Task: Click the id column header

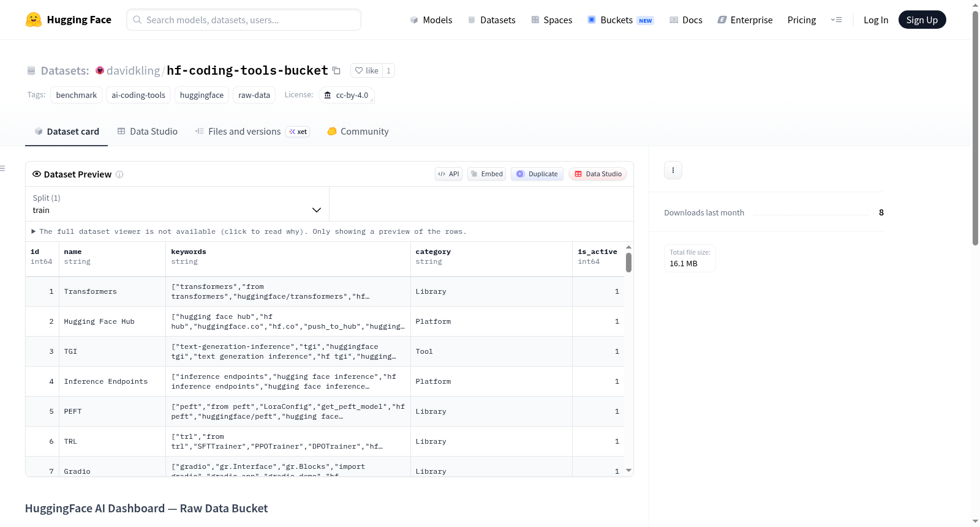Action: (x=42, y=256)
